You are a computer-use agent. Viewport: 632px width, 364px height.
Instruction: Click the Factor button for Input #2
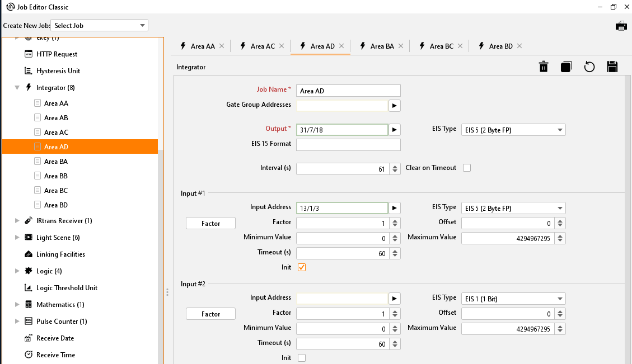(x=210, y=314)
